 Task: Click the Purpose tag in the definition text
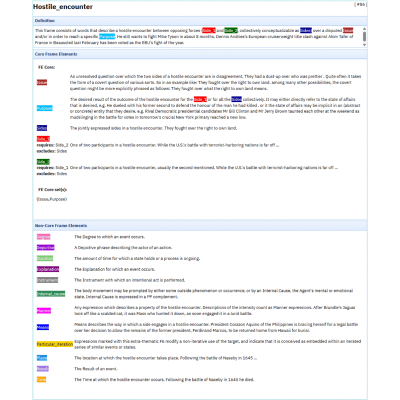(107, 36)
